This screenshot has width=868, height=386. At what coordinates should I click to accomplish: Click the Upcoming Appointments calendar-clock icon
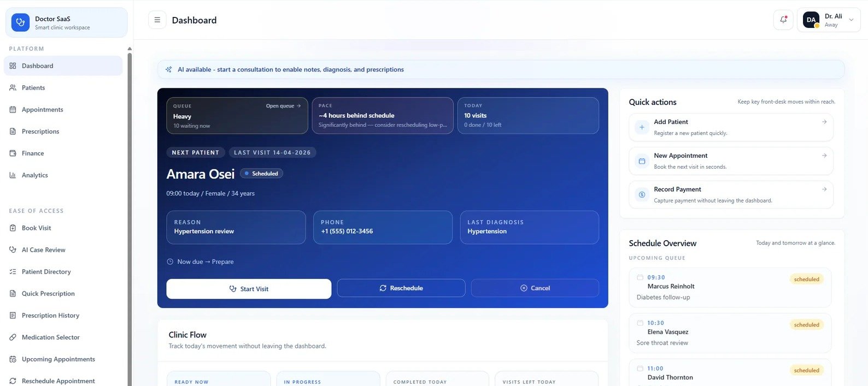click(x=13, y=359)
